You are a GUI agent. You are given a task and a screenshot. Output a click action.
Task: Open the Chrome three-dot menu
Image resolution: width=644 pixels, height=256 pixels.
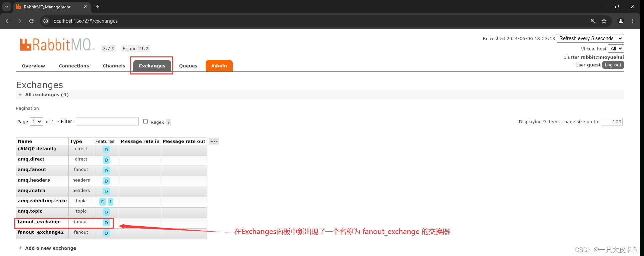633,21
